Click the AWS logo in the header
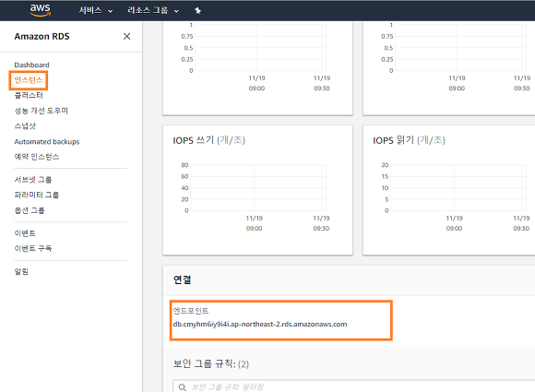This screenshot has height=392, width=535. 41,10
